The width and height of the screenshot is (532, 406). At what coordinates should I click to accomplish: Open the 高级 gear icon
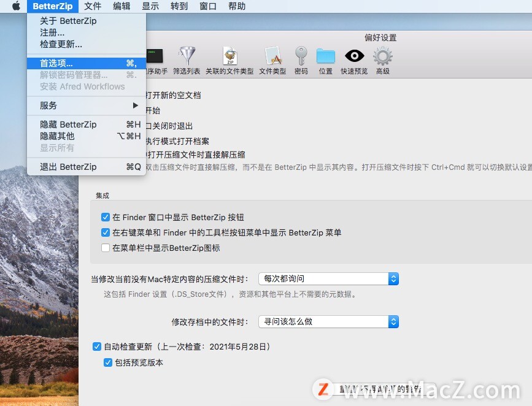[383, 61]
